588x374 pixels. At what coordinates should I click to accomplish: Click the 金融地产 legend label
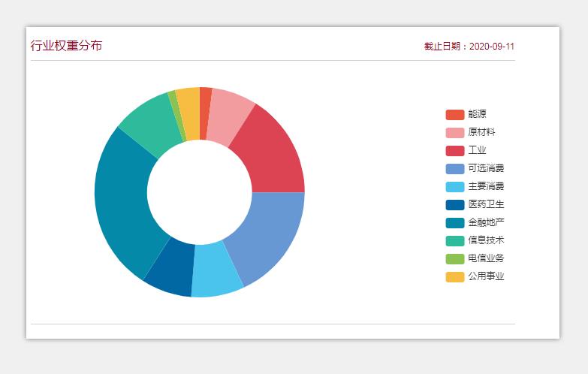[x=486, y=222]
